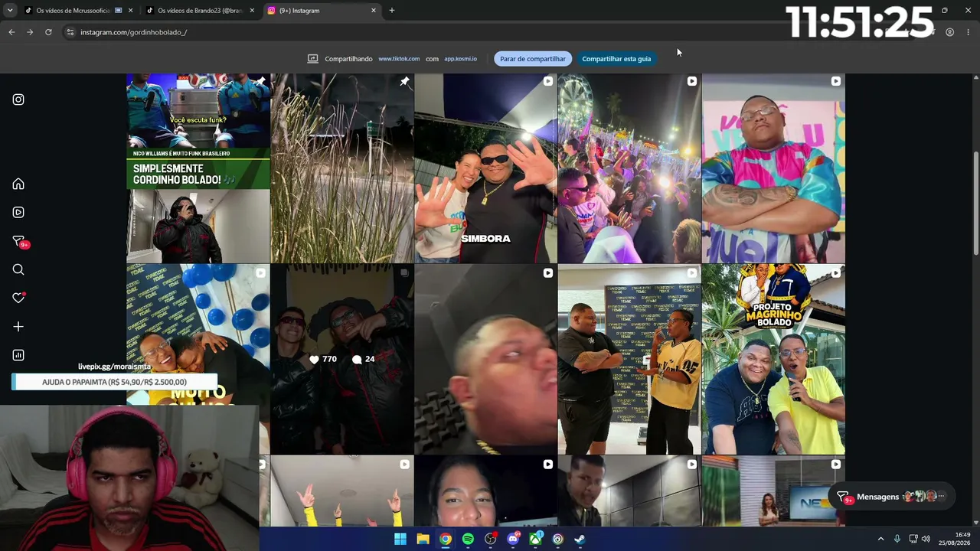Screen dimensions: 980x551
Task: Open Chrome three-dot menu
Action: [969, 32]
